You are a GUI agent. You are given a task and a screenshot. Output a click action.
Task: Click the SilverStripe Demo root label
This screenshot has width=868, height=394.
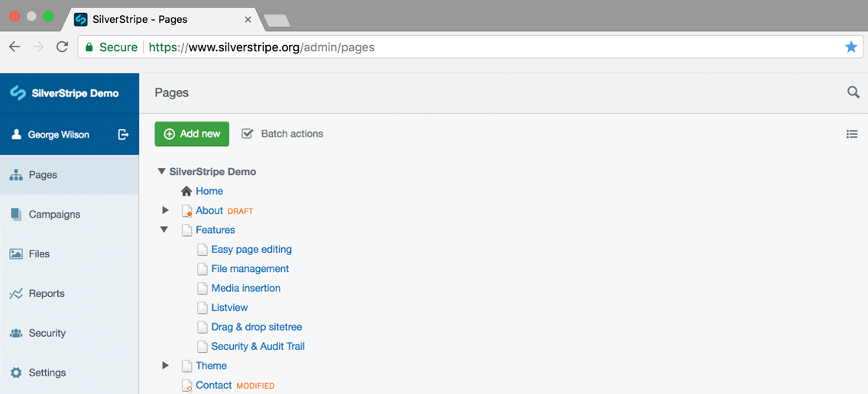coord(212,172)
